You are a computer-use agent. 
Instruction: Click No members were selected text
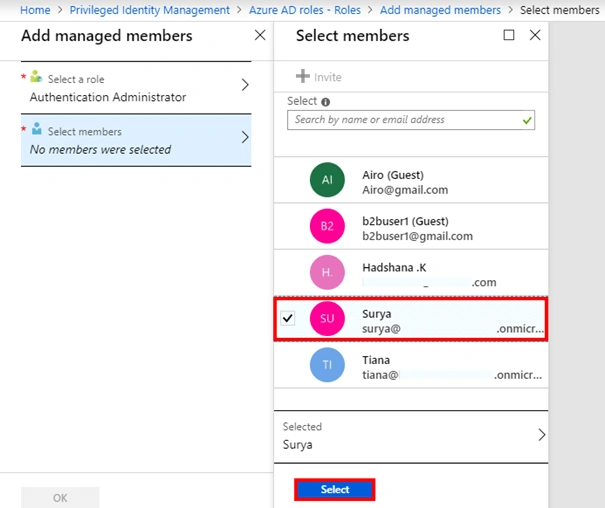click(x=100, y=150)
